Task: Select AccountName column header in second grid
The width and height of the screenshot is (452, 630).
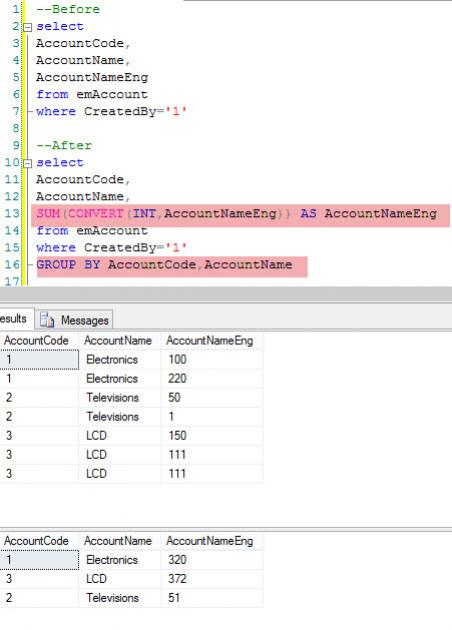Action: point(120,541)
